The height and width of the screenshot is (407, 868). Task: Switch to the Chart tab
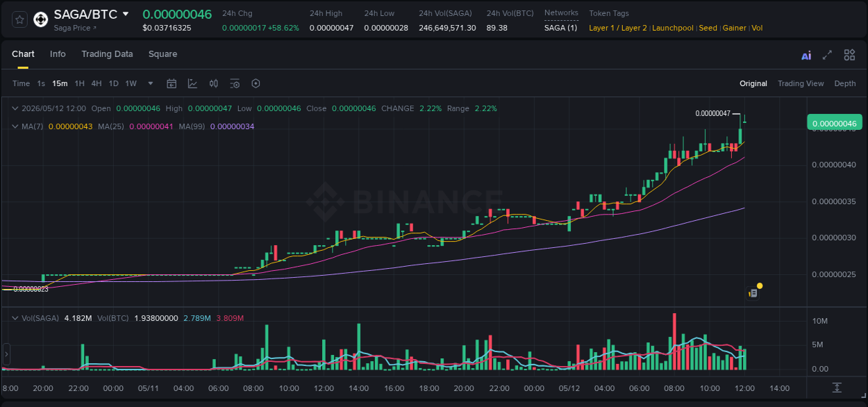[x=23, y=54]
